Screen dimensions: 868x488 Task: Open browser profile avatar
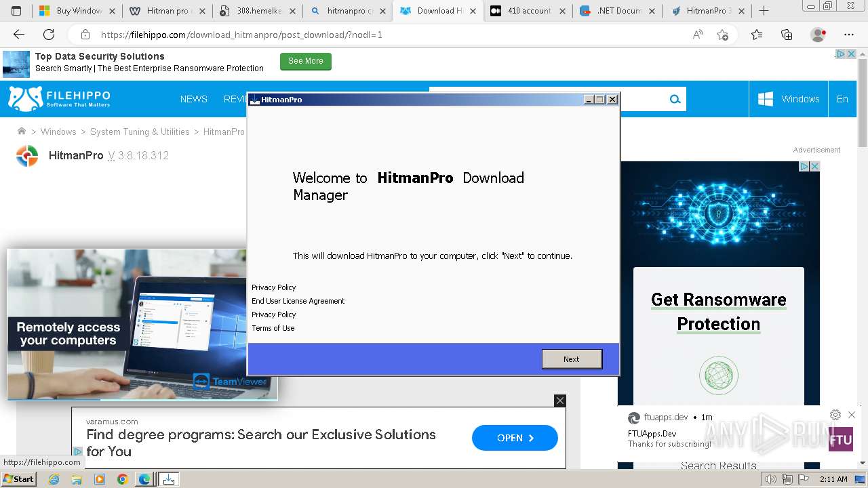coord(818,35)
